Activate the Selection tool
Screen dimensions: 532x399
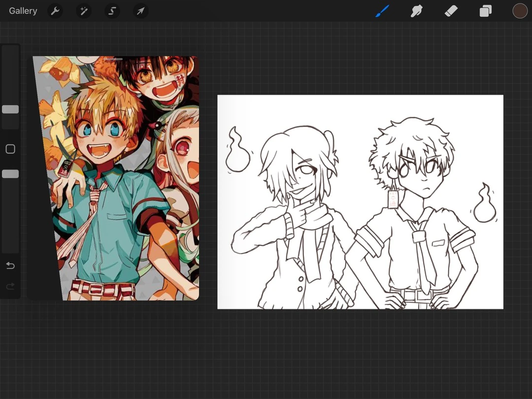(x=112, y=10)
